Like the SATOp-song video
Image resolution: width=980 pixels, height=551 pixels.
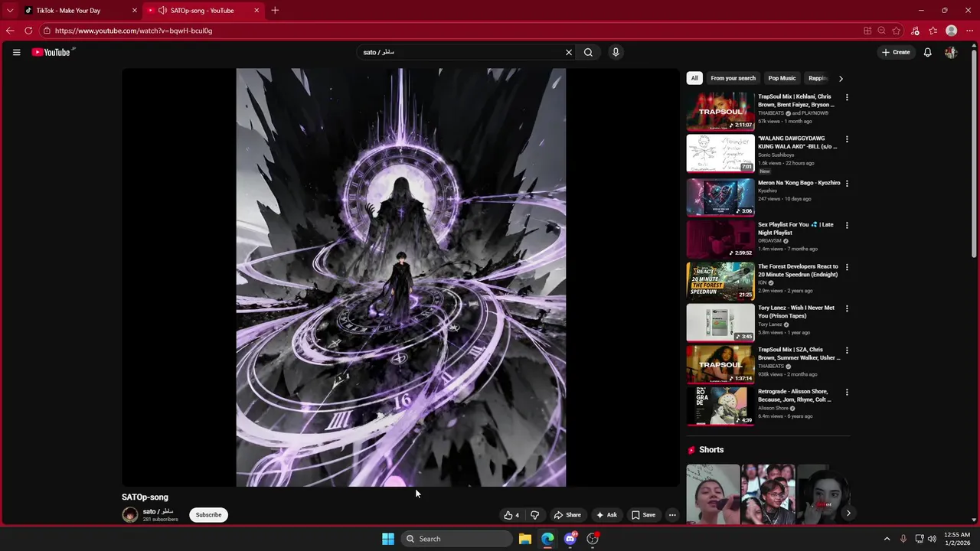511,515
